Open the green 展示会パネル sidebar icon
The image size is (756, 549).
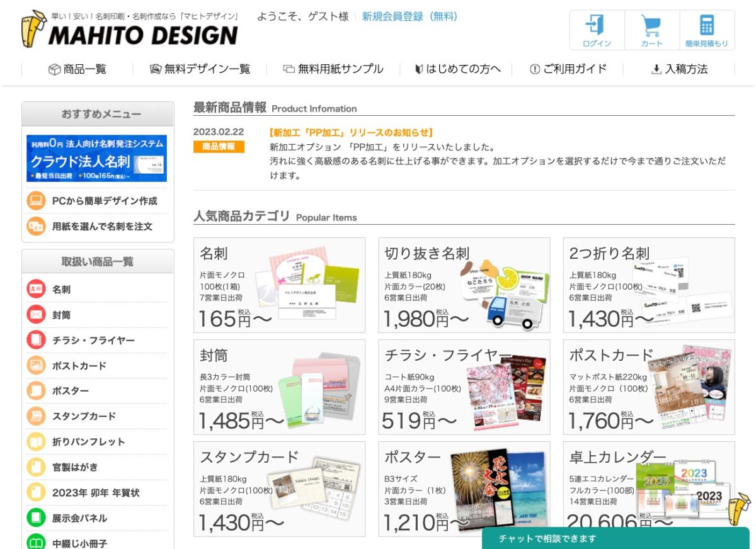[x=36, y=518]
